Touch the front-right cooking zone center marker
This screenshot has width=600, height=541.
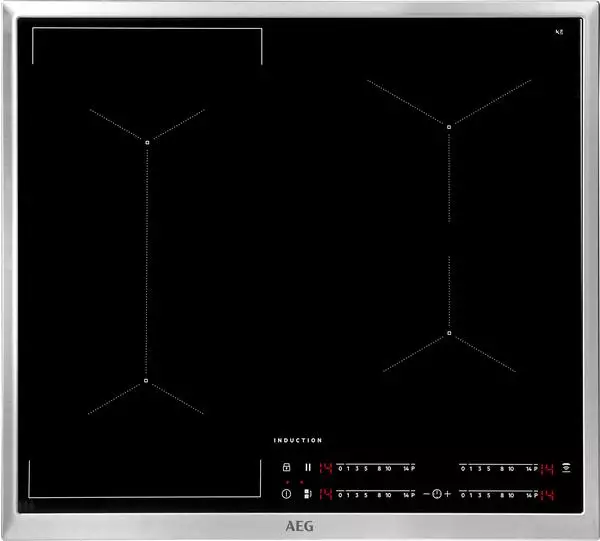(449, 332)
